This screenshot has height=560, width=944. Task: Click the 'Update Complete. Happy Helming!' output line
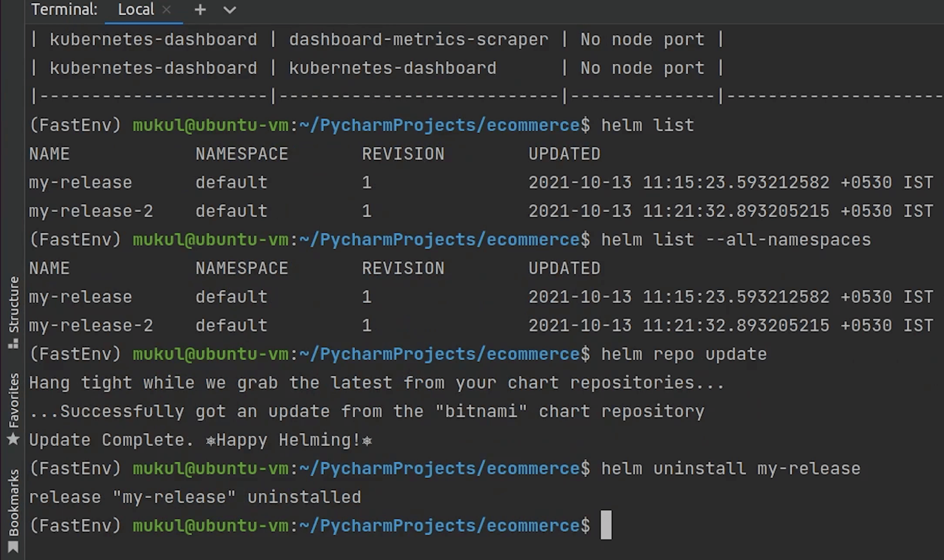200,440
